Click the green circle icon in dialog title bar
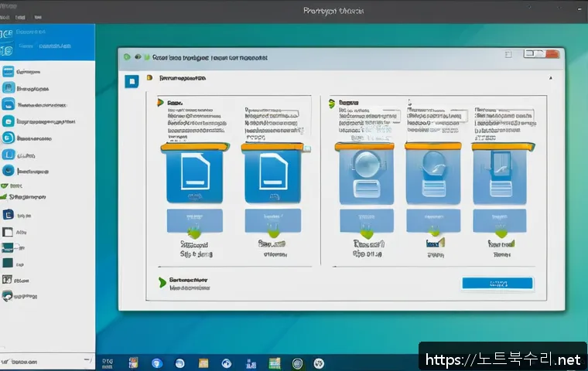 click(127, 57)
